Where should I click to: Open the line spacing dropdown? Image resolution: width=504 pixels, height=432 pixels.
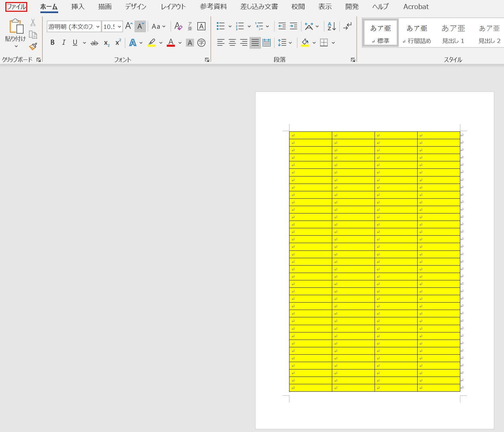[290, 43]
